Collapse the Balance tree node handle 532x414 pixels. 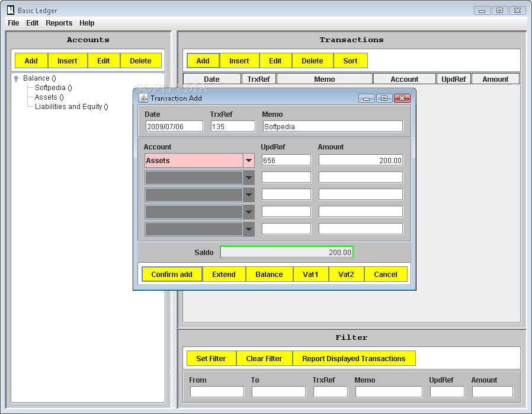(x=16, y=79)
